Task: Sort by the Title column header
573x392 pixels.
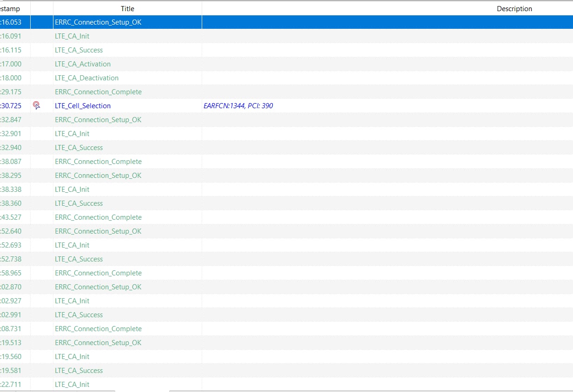Action: (127, 8)
